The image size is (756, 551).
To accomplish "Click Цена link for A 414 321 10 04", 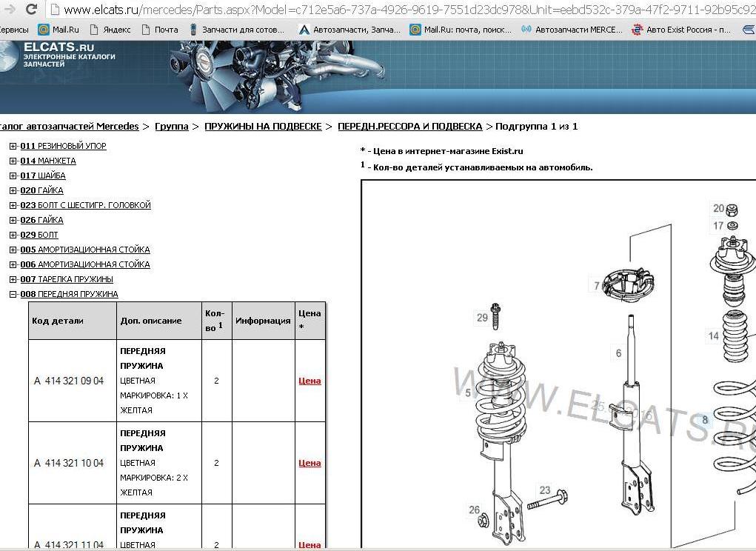I will point(310,463).
